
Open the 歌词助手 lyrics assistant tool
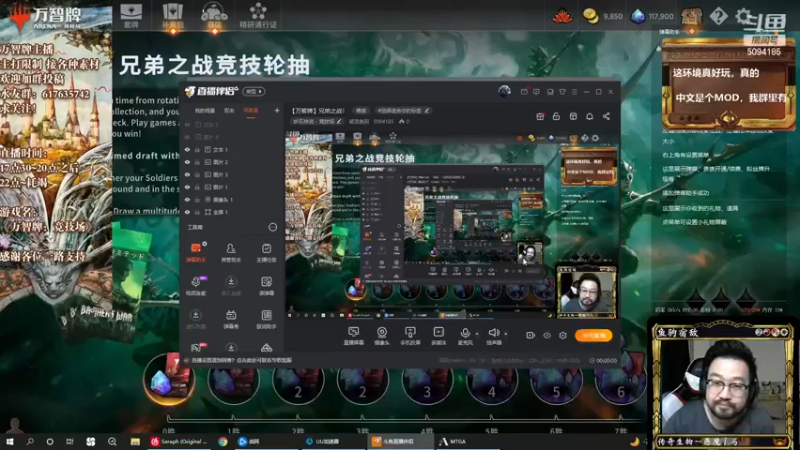266,319
